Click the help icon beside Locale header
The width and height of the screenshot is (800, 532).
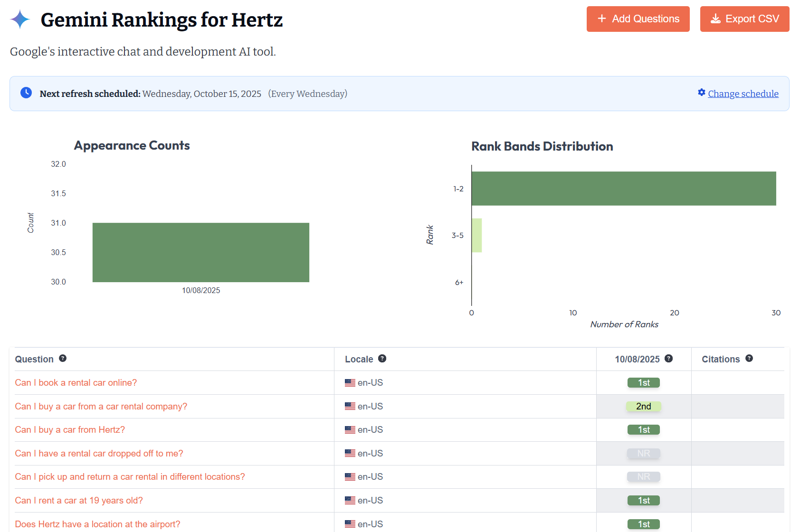point(382,359)
